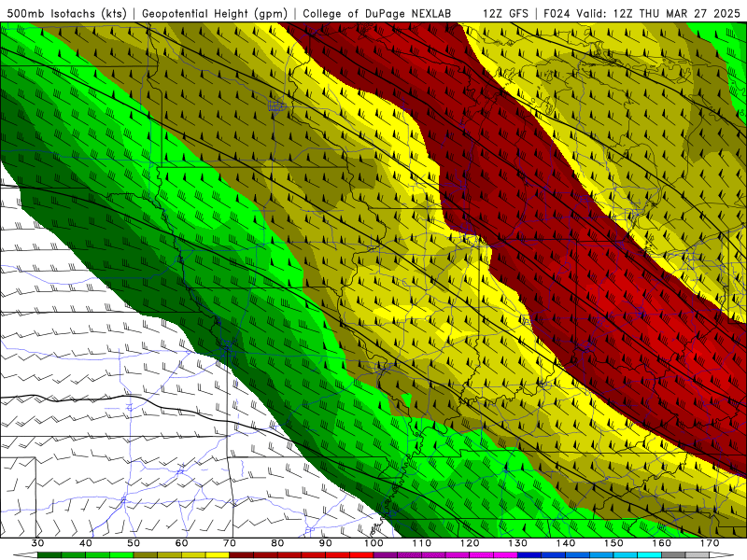The image size is (747, 560).
Task: Click the legend value "120"
Action: [x=470, y=543]
